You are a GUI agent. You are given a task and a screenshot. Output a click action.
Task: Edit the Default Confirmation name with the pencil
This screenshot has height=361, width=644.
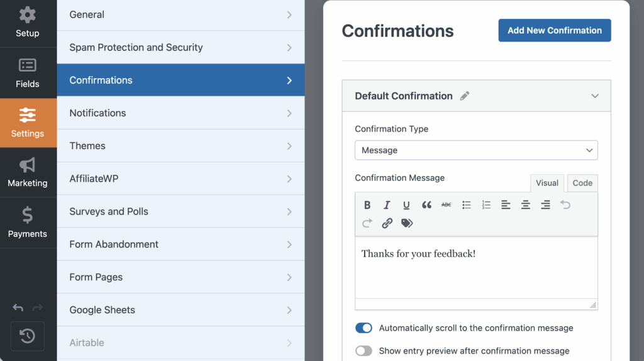point(465,96)
